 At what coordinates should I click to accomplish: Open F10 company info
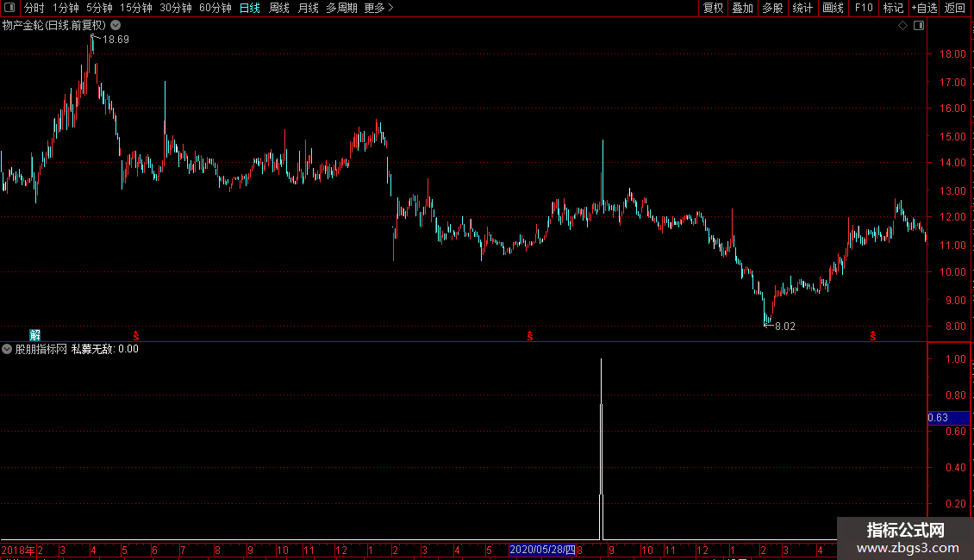(x=864, y=8)
